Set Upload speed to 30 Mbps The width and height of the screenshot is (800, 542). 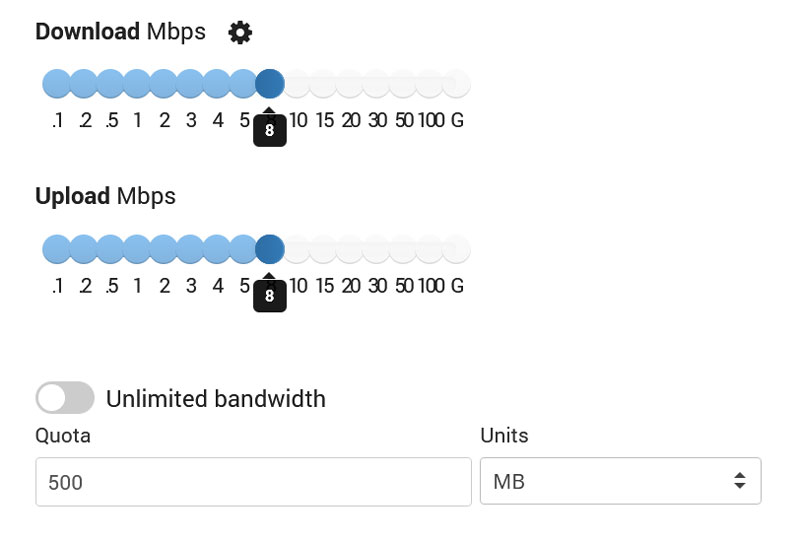[377, 249]
